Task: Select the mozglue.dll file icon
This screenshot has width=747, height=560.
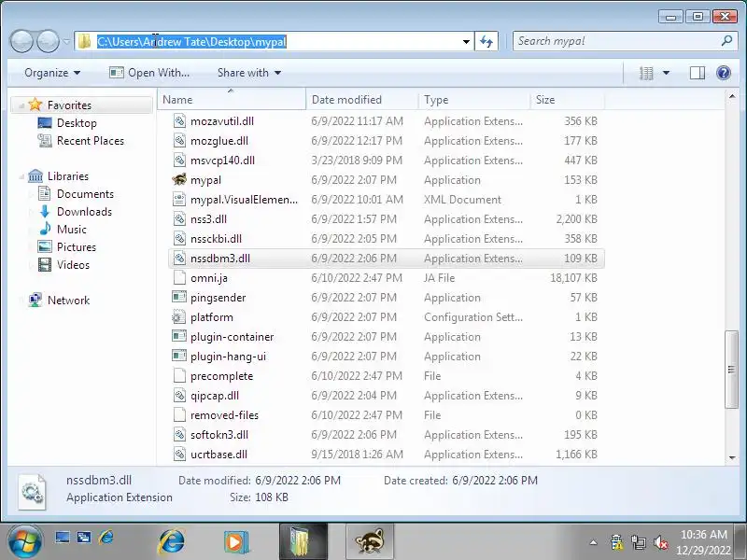Action: [x=179, y=141]
